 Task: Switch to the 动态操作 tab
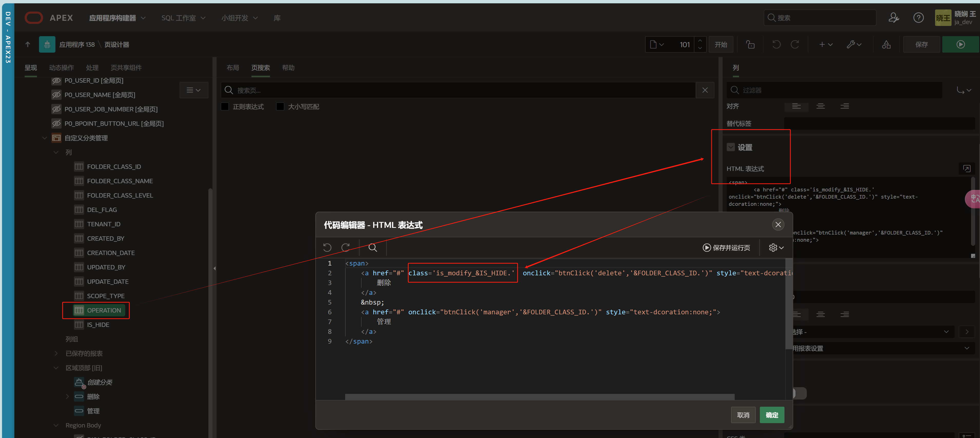point(61,68)
